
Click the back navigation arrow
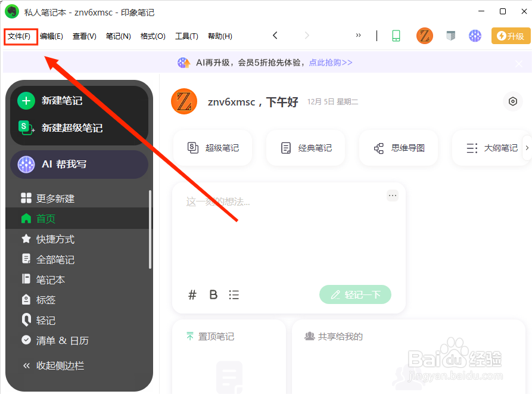click(x=275, y=35)
